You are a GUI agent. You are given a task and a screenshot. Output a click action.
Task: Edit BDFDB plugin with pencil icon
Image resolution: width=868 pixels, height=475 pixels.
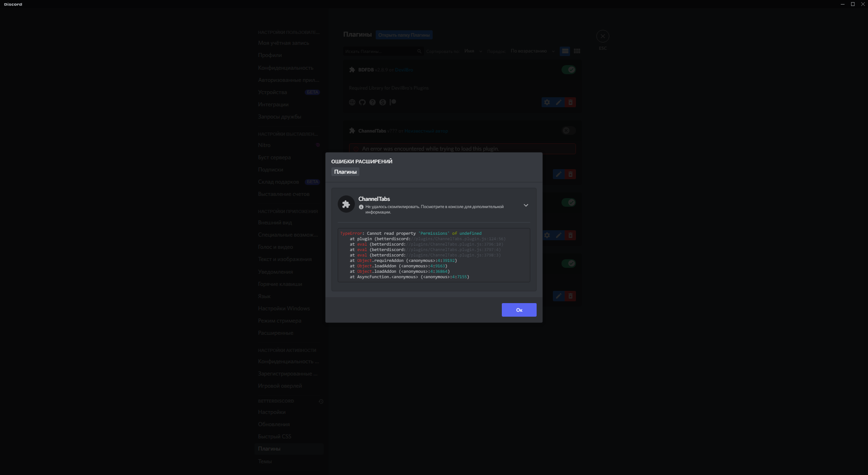coord(559,102)
